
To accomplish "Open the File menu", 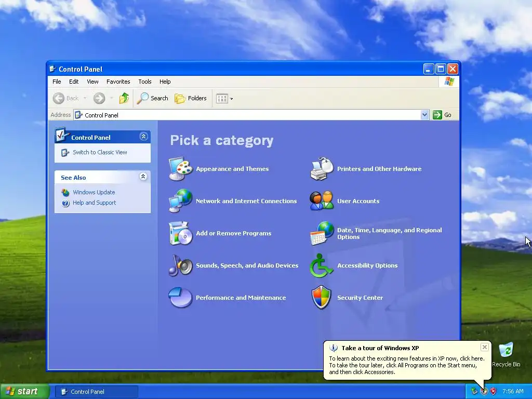I will [57, 82].
